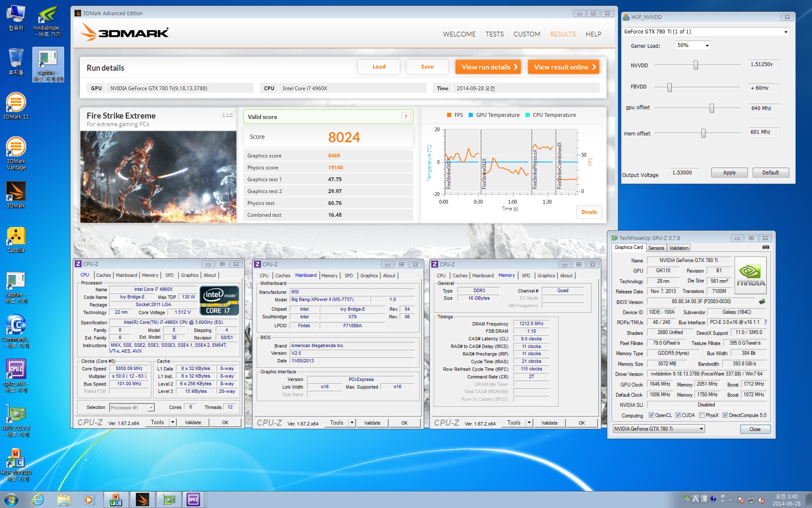The width and height of the screenshot is (812, 508).
Task: Click Apply in the HOF_NVVDD window
Action: [729, 172]
